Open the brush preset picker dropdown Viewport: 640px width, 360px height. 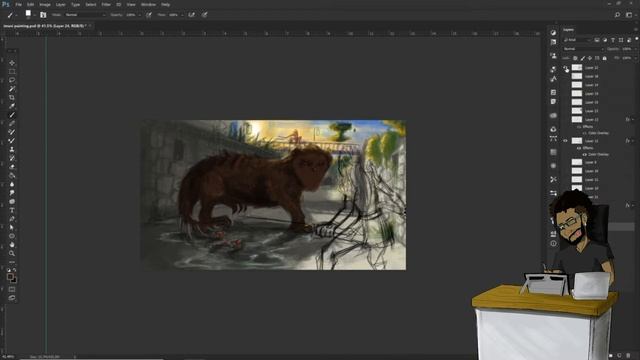(x=34, y=15)
